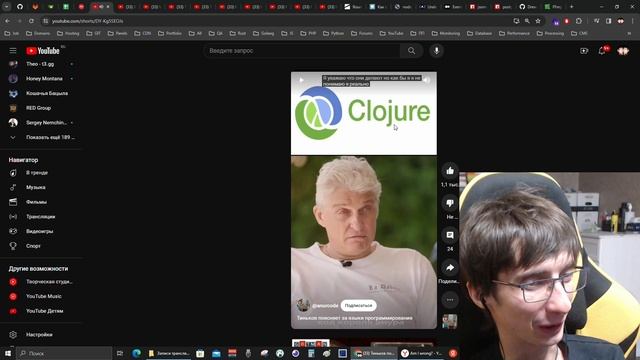Open the Hosting bookmarks folder
Image resolution: width=640 pixels, height=360 pixels.
68,33
